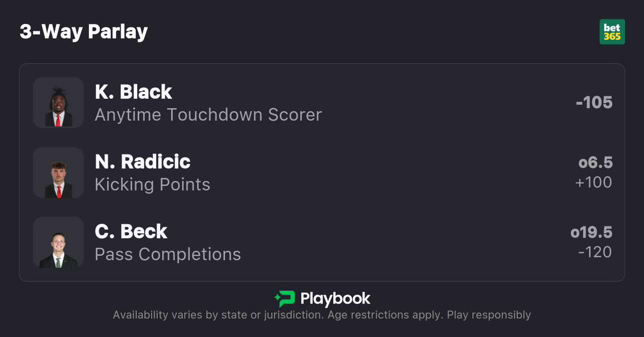Click the +100 odds for Radicic
Image resolution: width=644 pixels, height=337 pixels.
594,182
